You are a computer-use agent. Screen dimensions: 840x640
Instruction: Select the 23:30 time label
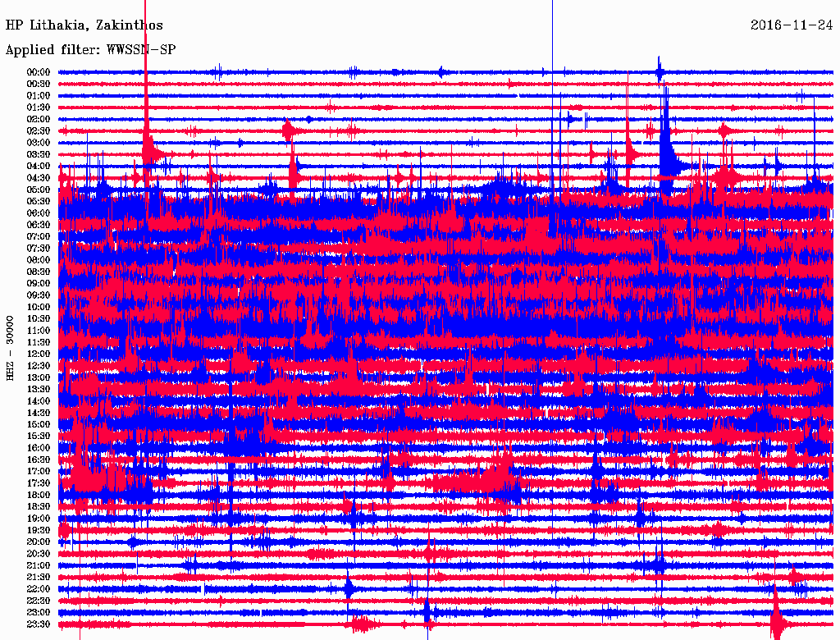coord(39,624)
